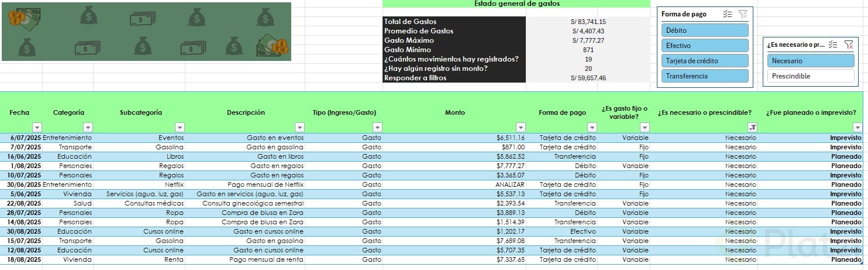The height and width of the screenshot is (270, 868).
Task: Select Responder a filtros label cell
Action: [x=454, y=78]
